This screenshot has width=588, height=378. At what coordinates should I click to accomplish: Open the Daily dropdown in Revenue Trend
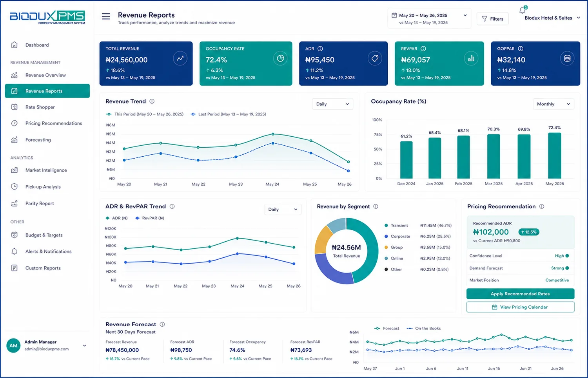pos(332,104)
